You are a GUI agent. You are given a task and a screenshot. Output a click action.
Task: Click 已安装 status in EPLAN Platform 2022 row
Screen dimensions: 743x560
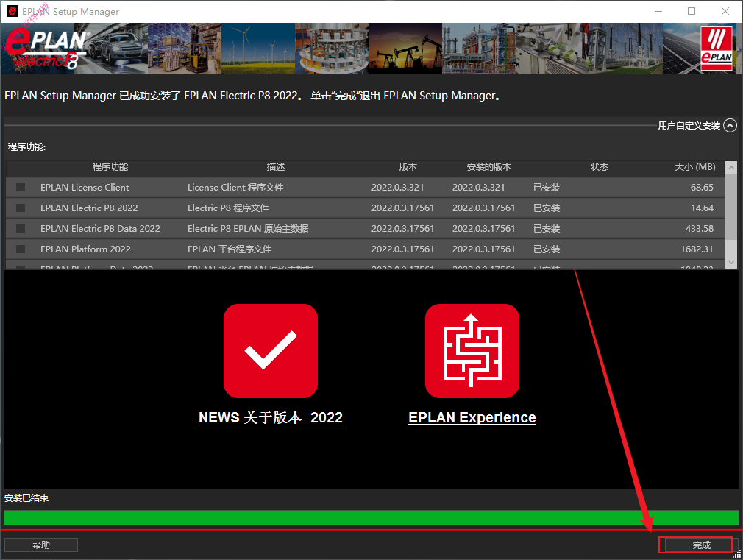(x=547, y=249)
